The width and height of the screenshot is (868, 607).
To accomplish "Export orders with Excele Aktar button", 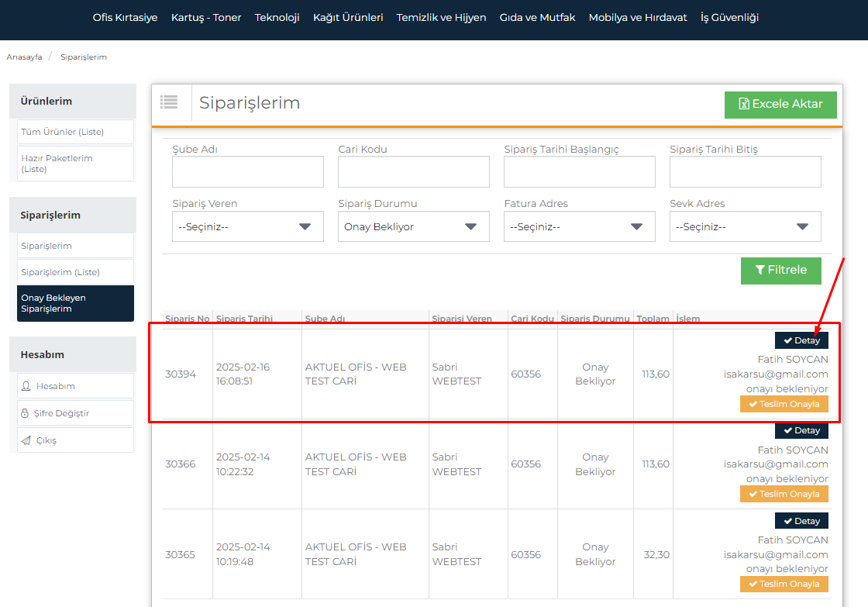I will click(x=780, y=104).
